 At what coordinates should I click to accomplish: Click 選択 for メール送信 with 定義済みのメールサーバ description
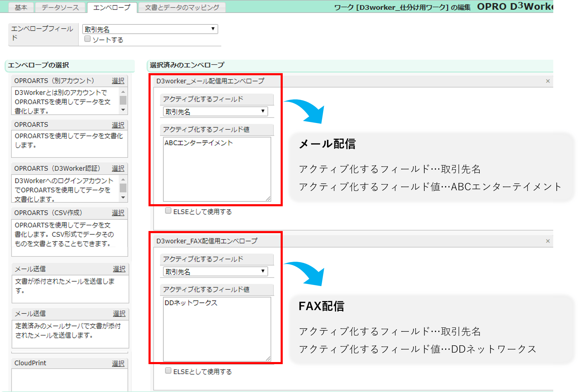click(x=119, y=314)
